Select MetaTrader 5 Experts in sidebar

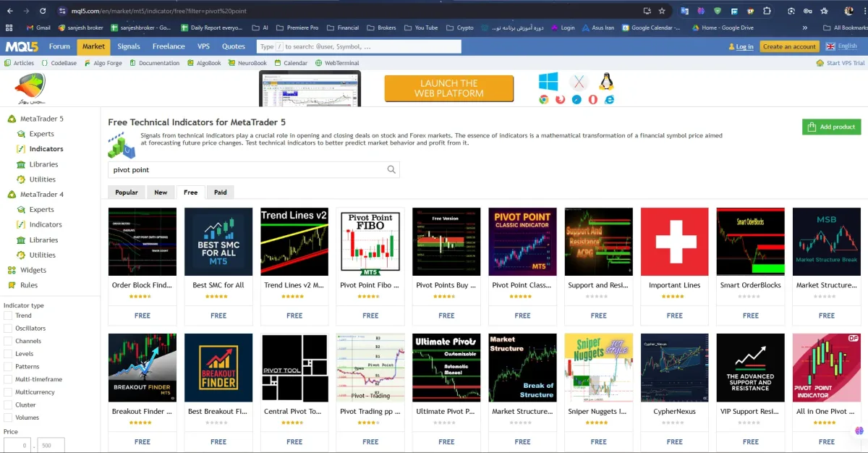coord(35,134)
